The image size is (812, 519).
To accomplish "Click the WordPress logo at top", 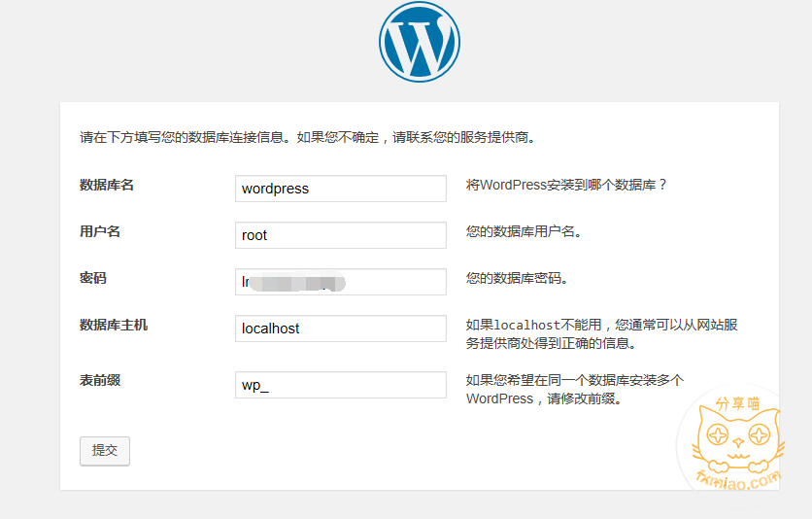I will [x=420, y=42].
